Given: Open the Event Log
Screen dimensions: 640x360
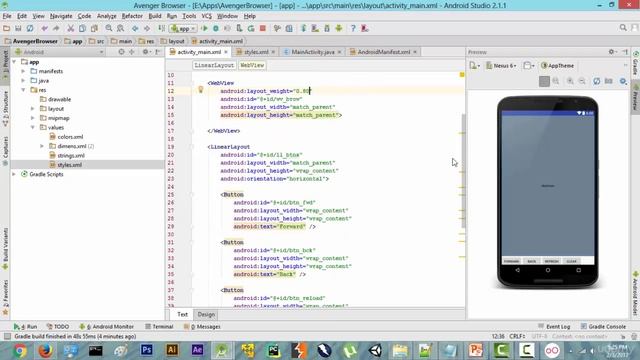Looking at the screenshot, I should tap(554, 327).
